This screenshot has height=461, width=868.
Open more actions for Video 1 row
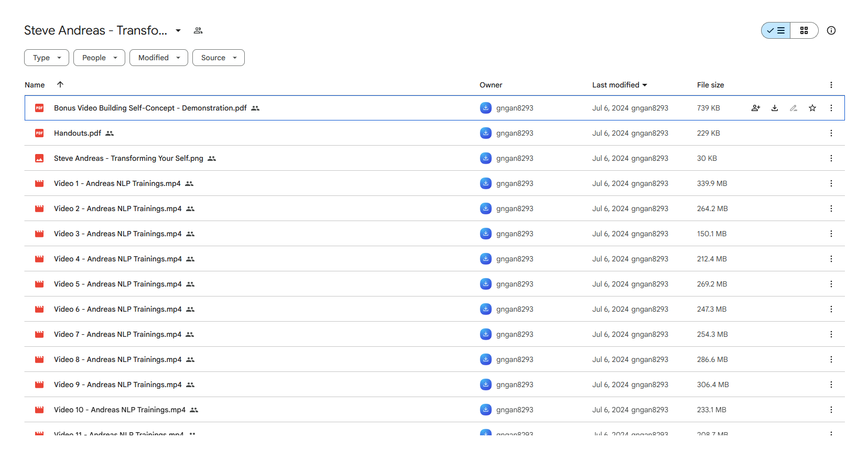(831, 183)
